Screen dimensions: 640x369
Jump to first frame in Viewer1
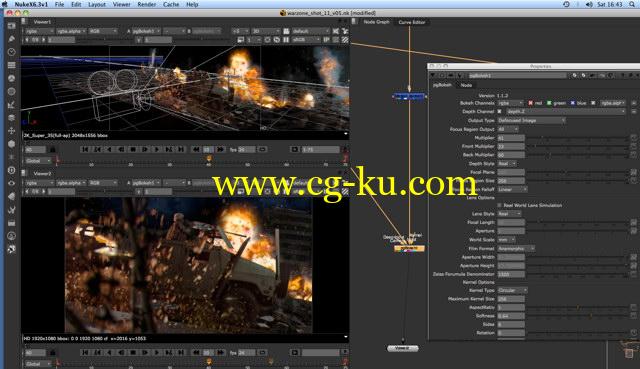coord(85,149)
